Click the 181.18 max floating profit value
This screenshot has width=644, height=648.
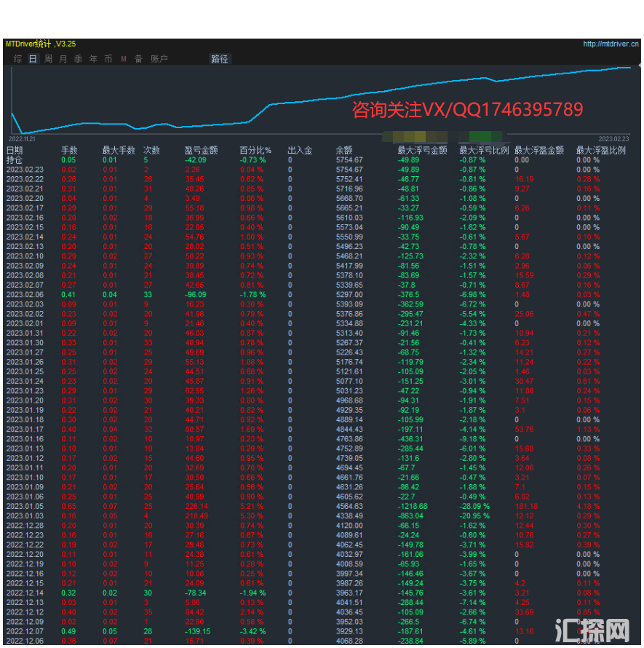(x=526, y=506)
